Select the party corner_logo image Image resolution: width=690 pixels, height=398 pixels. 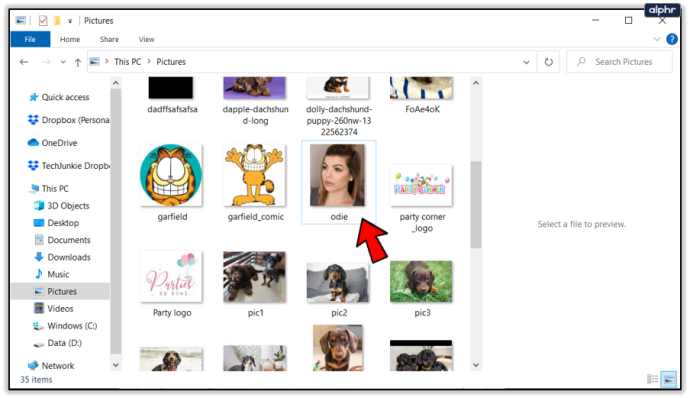[421, 185]
